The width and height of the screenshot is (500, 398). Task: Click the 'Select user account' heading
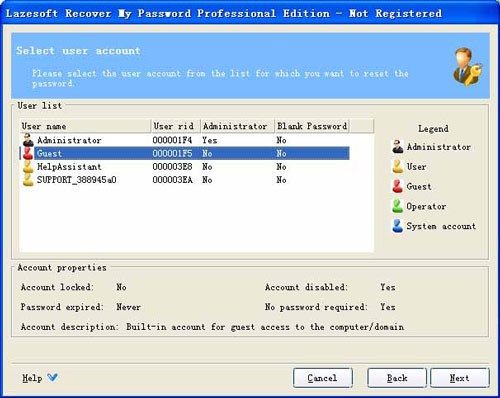tap(78, 51)
